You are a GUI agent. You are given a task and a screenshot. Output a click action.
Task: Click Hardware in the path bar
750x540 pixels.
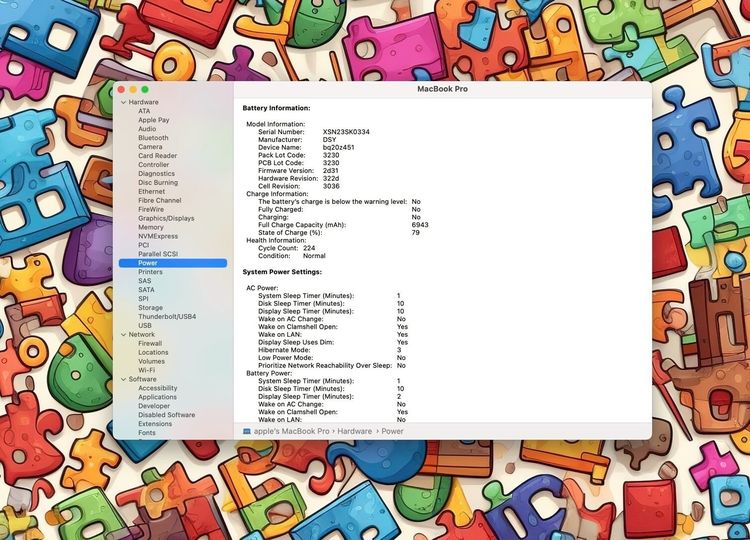[354, 431]
